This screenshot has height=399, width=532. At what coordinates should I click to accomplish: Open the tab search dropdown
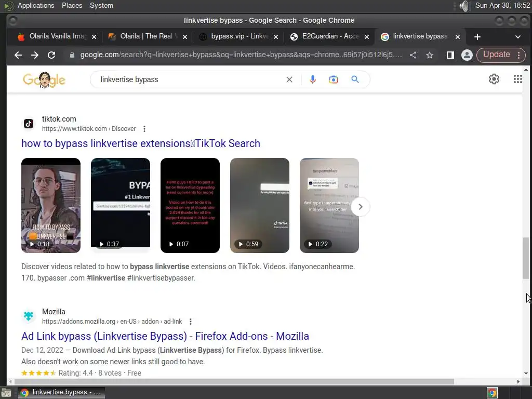coord(518,37)
